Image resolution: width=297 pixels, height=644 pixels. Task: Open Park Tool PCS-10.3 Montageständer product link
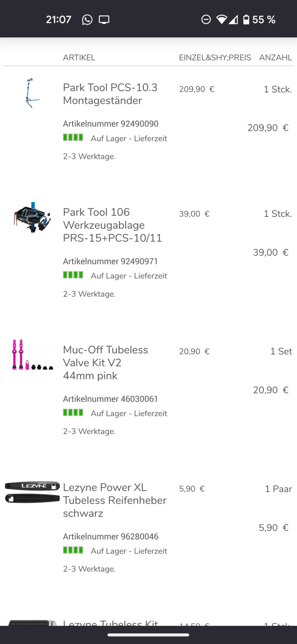(110, 94)
